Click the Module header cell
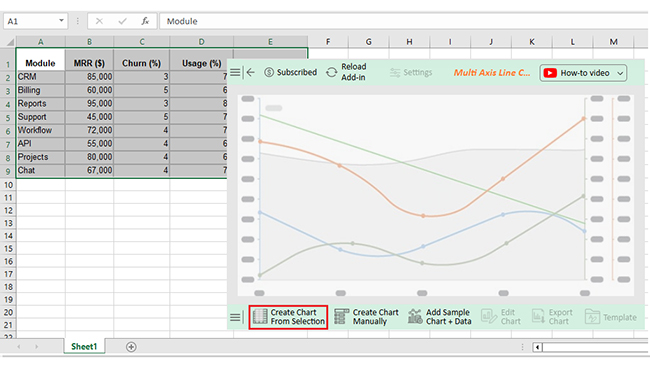 [x=41, y=59]
